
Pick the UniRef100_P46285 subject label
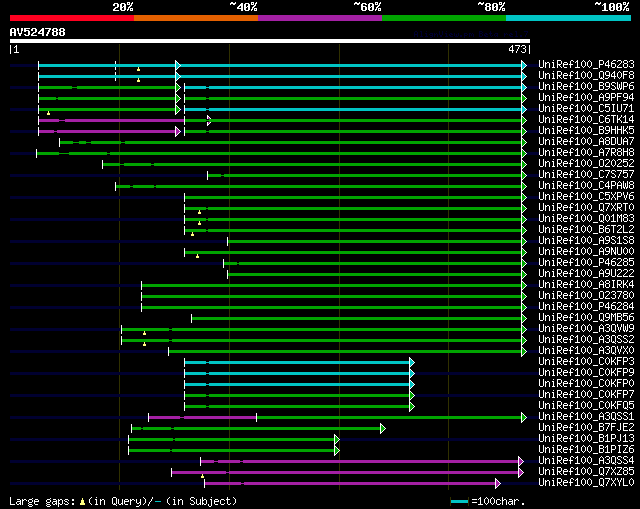point(586,263)
